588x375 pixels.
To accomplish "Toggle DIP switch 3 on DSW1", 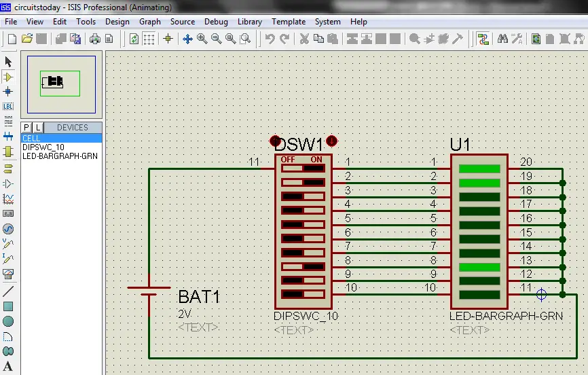I will tap(303, 196).
